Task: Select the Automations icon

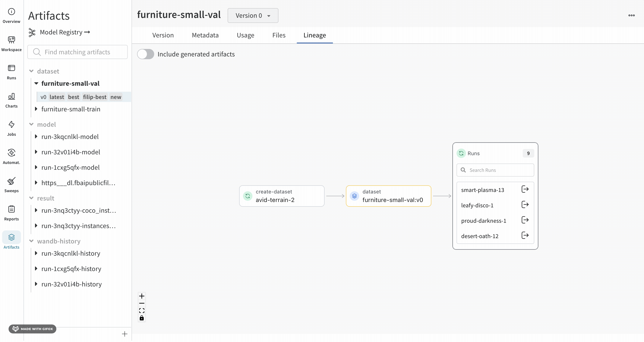Action: pos(11,156)
